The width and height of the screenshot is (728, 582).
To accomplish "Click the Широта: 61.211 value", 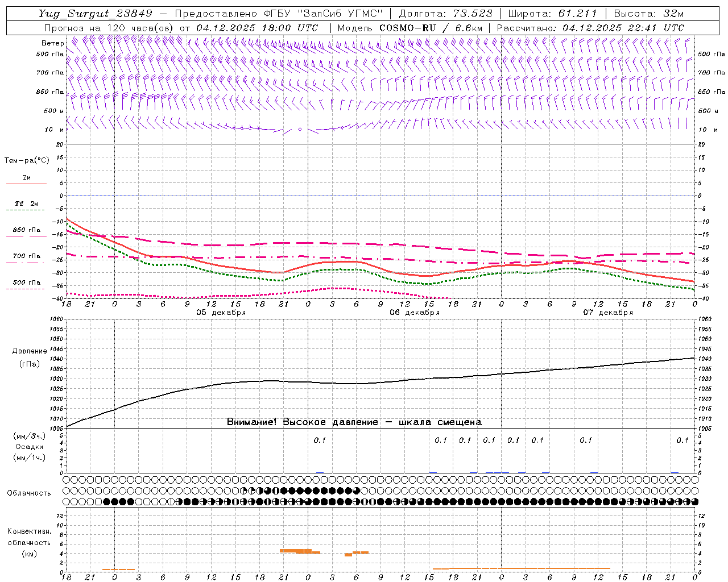I will pos(553,14).
